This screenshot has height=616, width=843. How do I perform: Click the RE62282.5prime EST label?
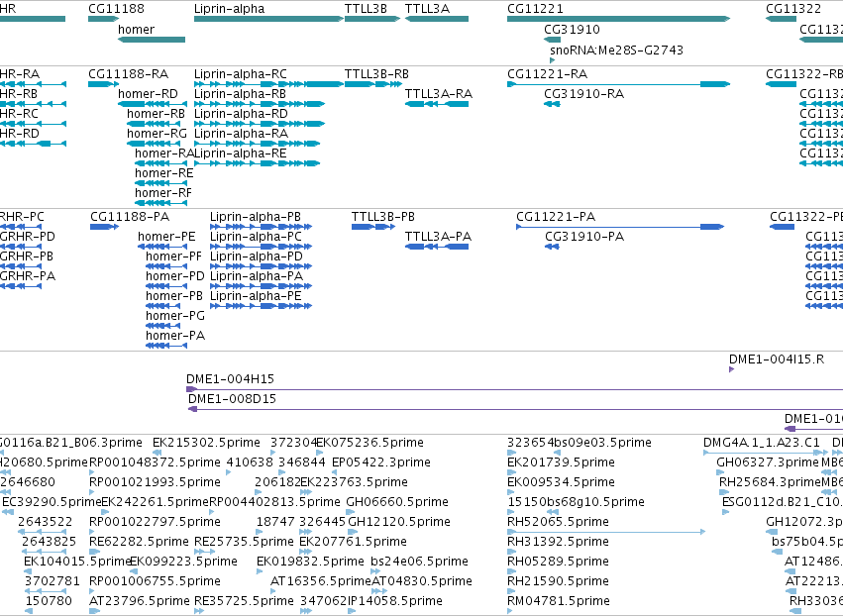click(140, 542)
